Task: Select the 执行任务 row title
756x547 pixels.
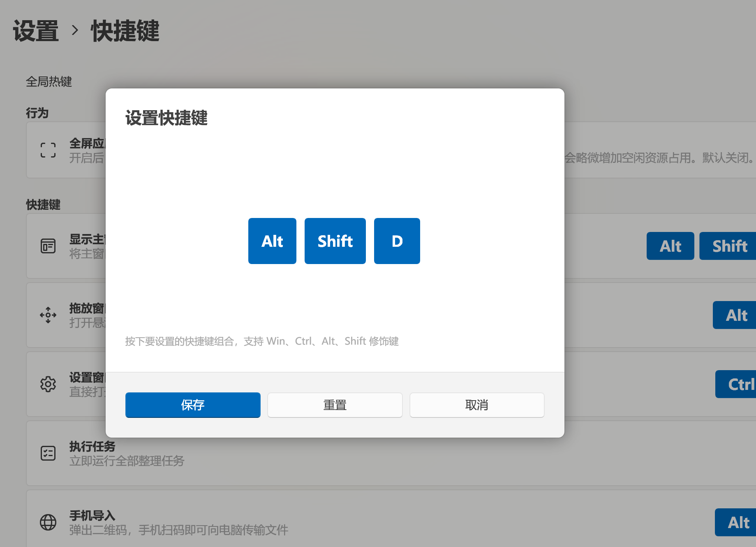Action: click(x=92, y=446)
